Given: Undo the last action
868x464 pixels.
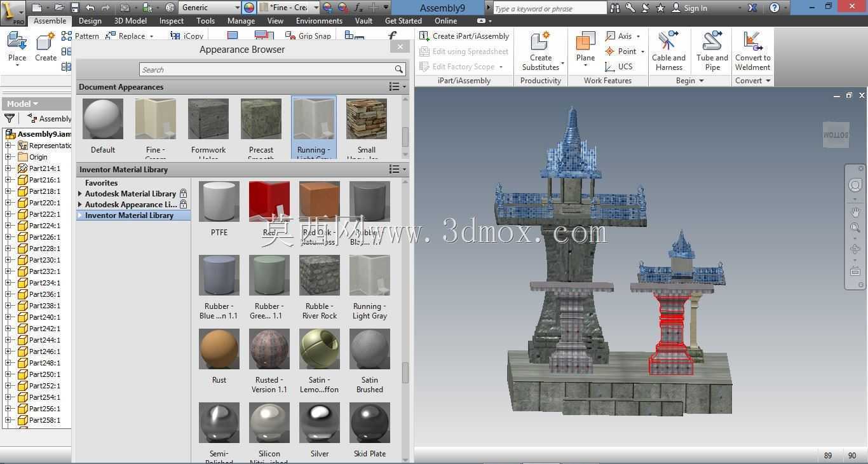Looking at the screenshot, I should click(x=90, y=8).
